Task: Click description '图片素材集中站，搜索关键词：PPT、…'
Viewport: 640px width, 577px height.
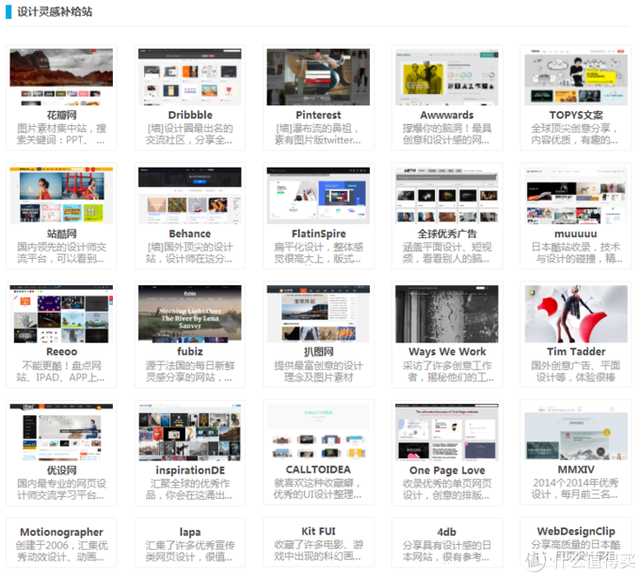Action: pos(61,134)
